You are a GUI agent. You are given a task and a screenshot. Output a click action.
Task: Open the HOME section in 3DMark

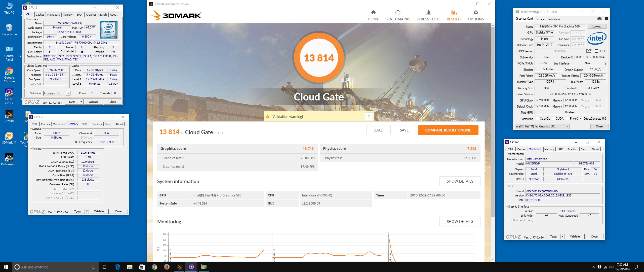(x=373, y=15)
